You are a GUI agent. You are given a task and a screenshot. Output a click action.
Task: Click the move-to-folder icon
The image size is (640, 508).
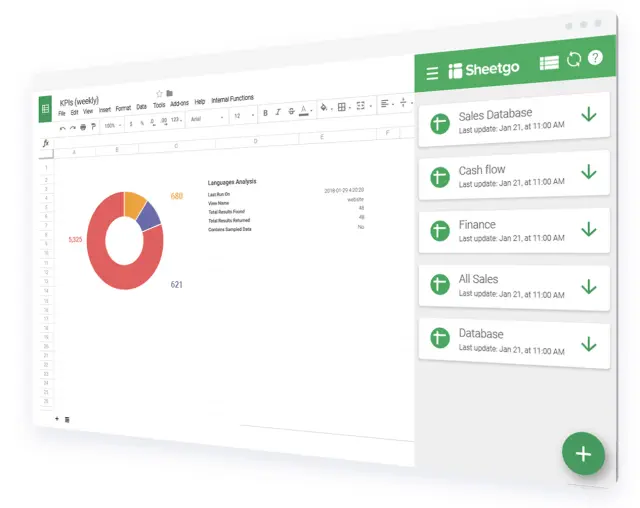(169, 93)
